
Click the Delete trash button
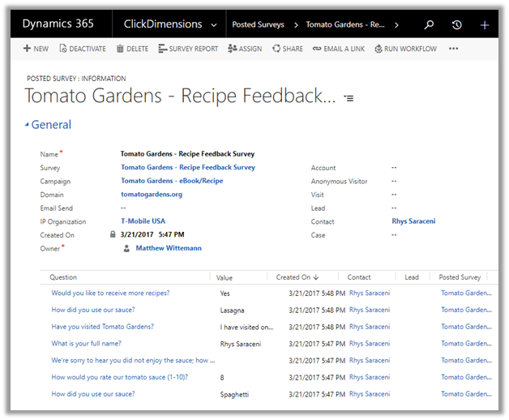point(132,49)
